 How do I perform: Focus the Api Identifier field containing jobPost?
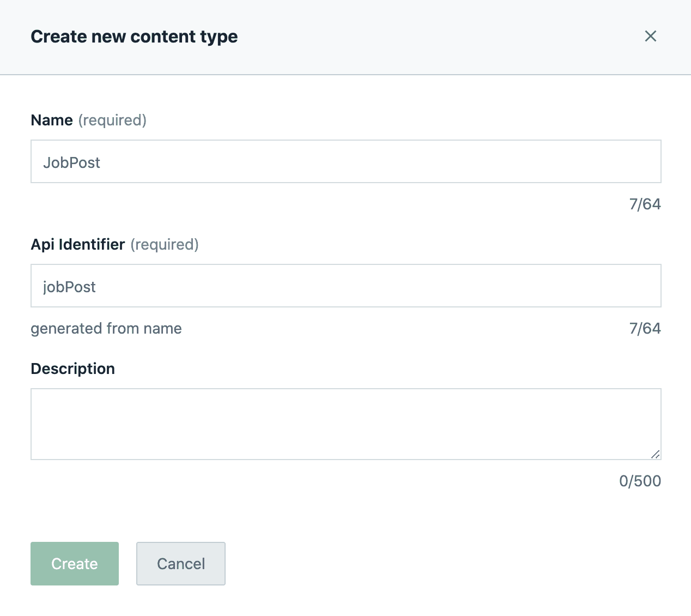pyautogui.click(x=346, y=286)
